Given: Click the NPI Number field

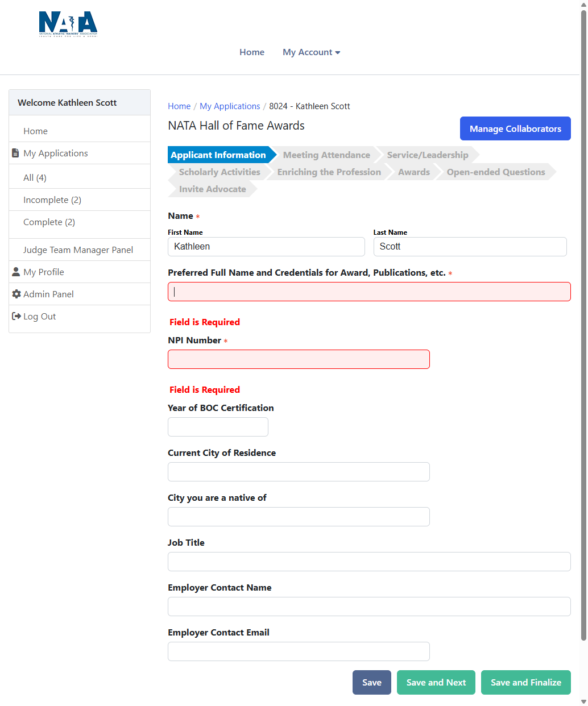Looking at the screenshot, I should coord(299,359).
